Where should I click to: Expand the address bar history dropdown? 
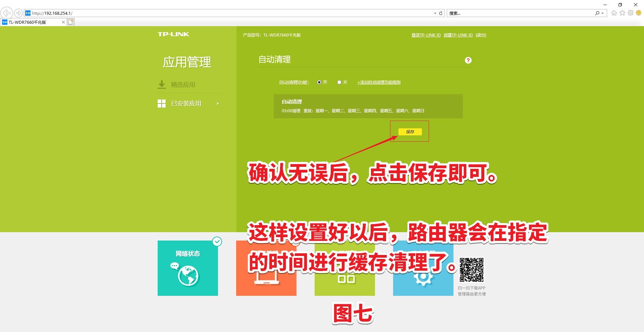tap(435, 13)
